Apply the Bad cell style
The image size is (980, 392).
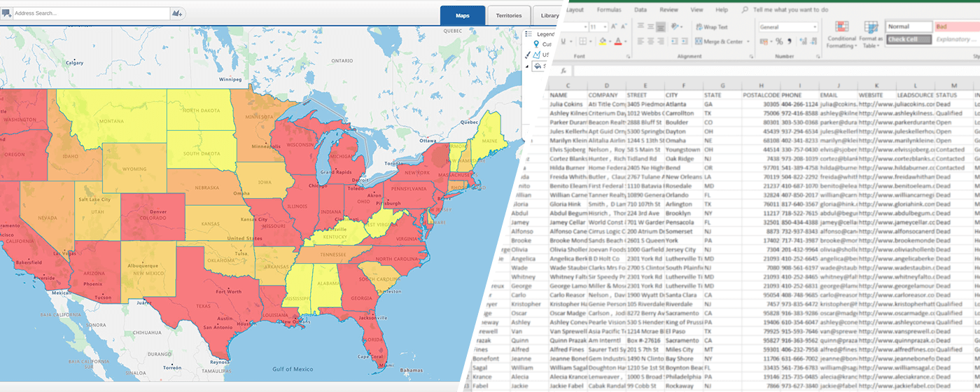point(958,27)
